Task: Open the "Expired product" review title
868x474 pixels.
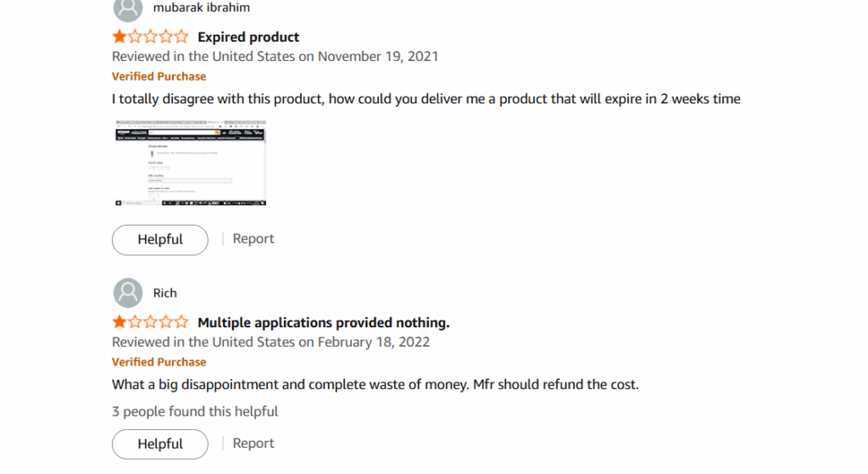Action: point(248,37)
